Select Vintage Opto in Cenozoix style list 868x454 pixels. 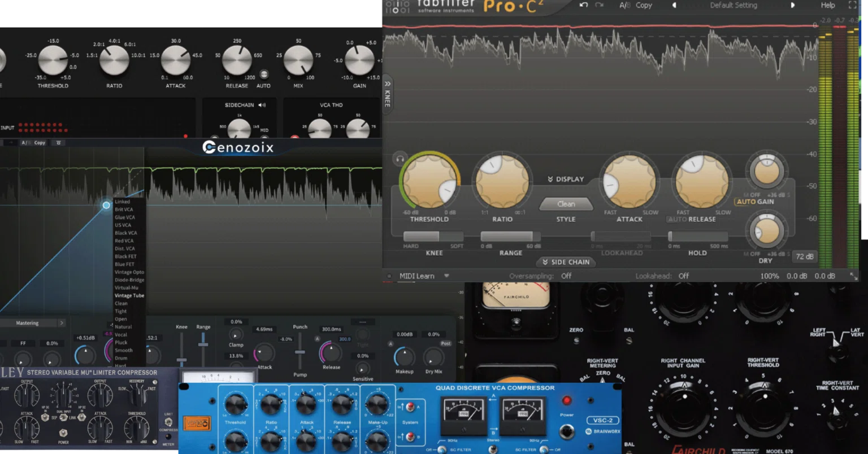[x=129, y=272]
